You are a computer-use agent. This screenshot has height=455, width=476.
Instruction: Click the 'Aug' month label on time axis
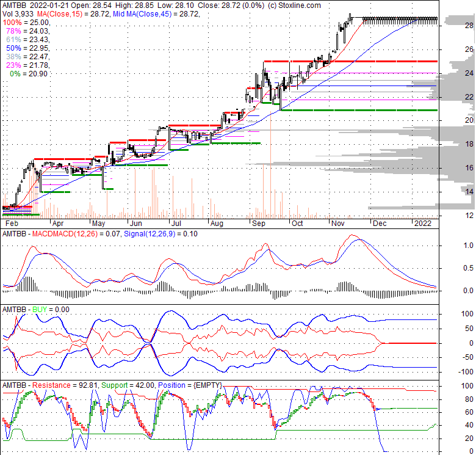(x=217, y=224)
